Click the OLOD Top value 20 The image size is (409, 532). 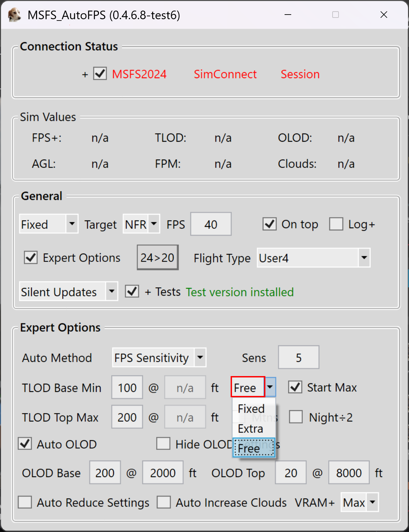tap(291, 472)
